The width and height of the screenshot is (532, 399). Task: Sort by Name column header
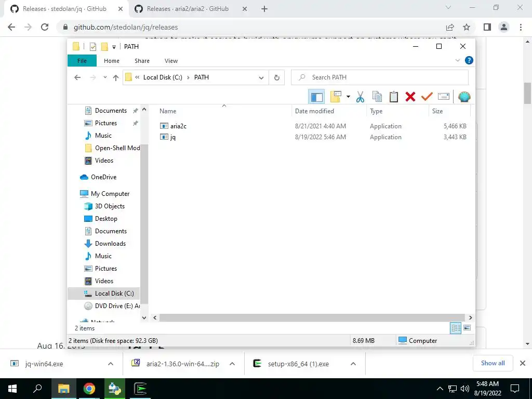224,111
